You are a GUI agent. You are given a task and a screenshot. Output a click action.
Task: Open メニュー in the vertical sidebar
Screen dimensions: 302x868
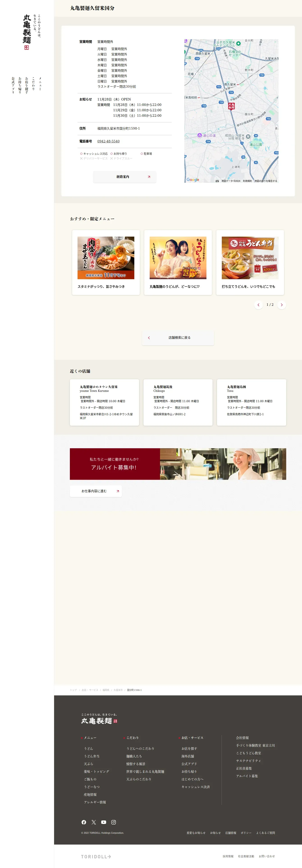click(40, 84)
